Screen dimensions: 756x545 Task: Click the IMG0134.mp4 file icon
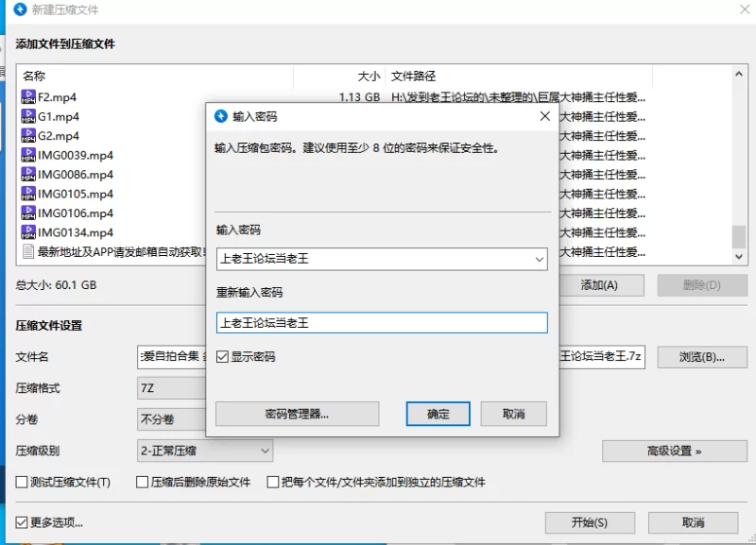[28, 232]
